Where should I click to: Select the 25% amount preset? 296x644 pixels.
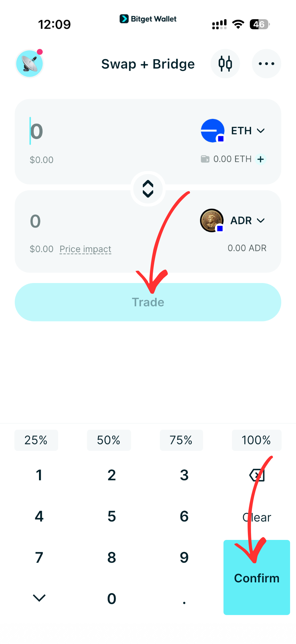[36, 440]
